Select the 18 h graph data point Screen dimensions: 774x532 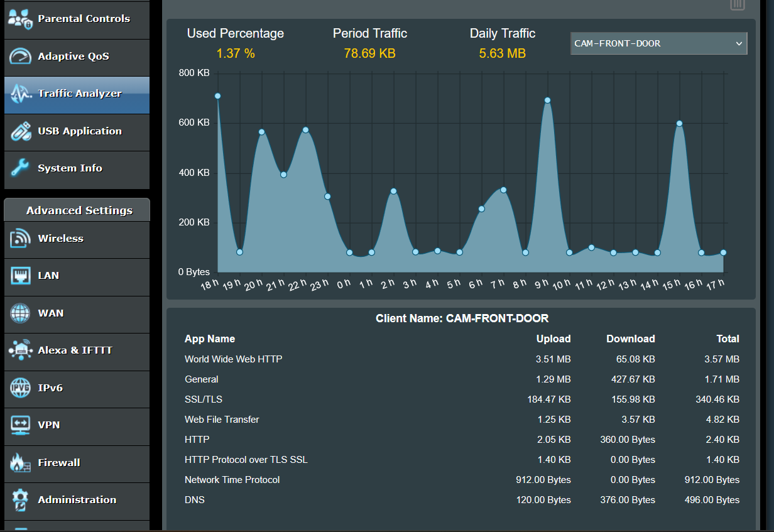(217, 96)
